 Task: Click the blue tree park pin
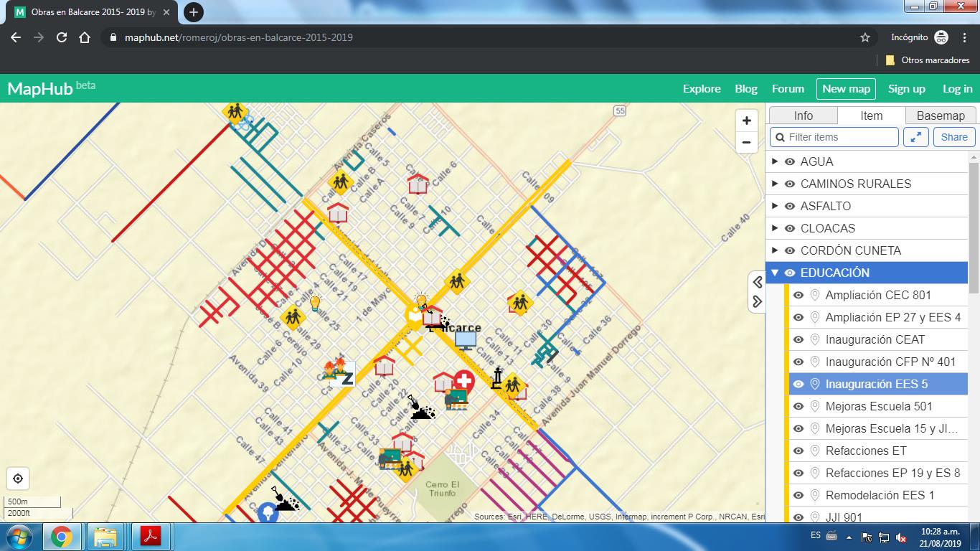(268, 512)
